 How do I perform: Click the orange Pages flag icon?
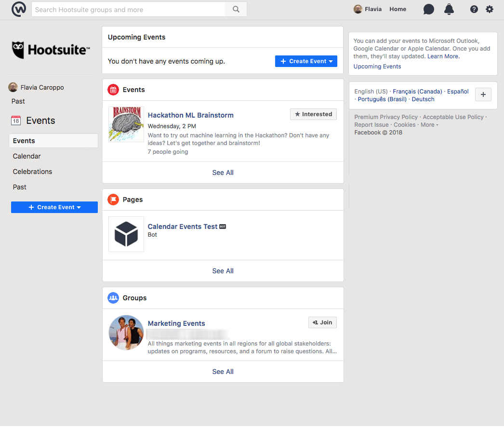(x=113, y=200)
